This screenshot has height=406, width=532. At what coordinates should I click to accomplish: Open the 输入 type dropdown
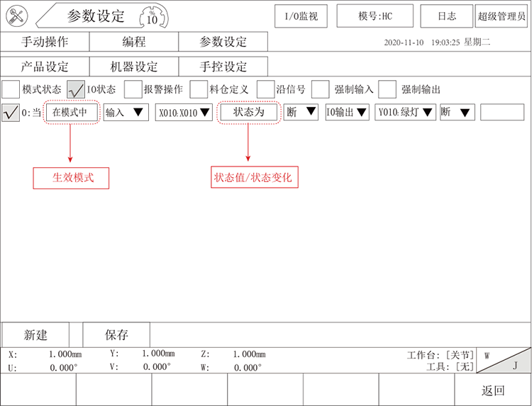point(126,113)
